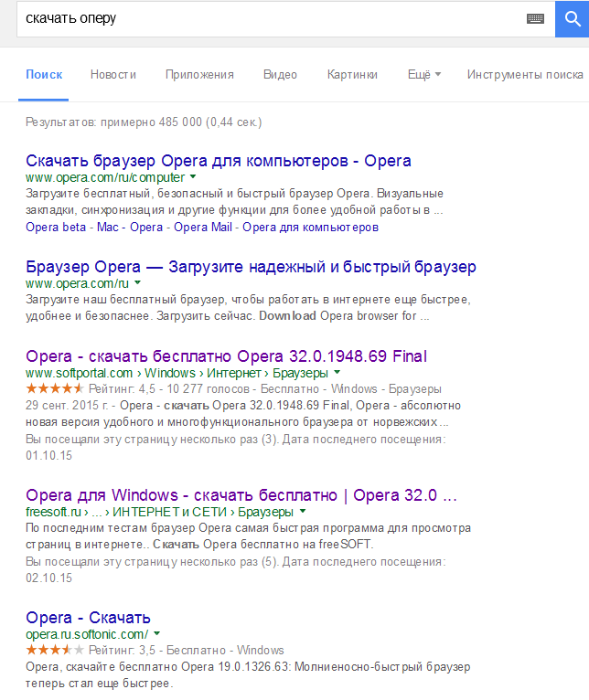
Task: Click text Рейтинг: 3,5 - Бесплатно - Windows
Action: coord(187,650)
